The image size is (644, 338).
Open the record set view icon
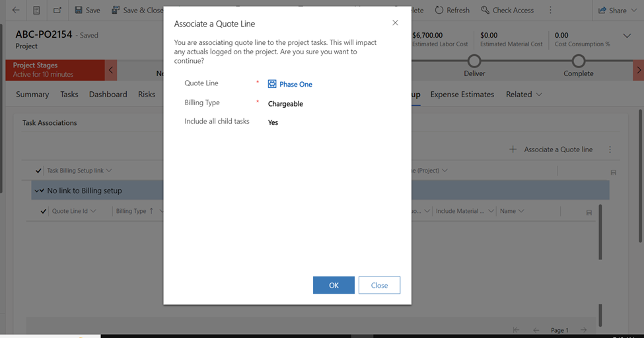[36, 11]
